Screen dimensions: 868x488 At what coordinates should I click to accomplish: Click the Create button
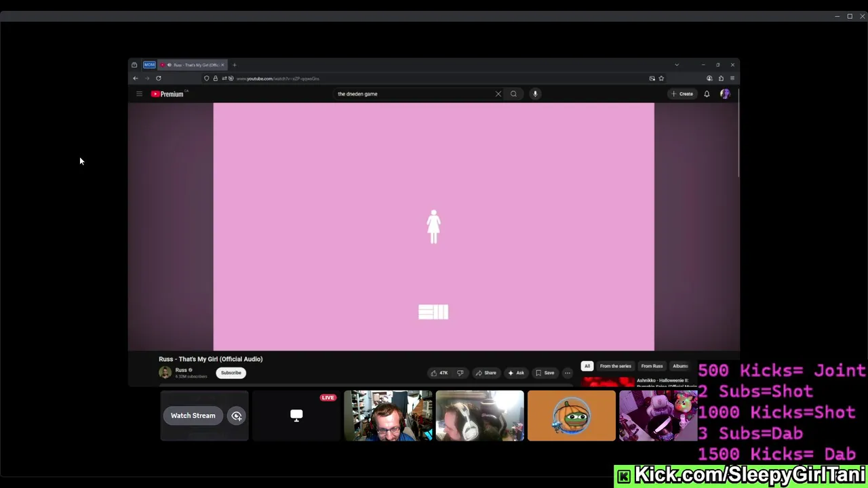(x=682, y=94)
